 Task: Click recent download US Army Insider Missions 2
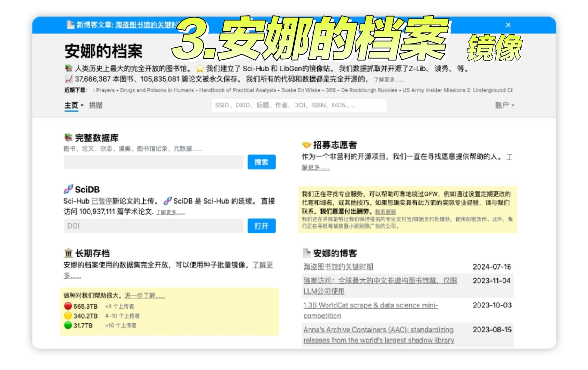click(x=458, y=90)
